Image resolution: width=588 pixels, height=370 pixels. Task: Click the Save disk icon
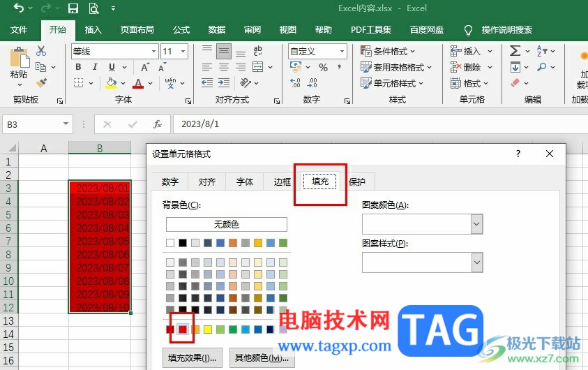click(x=73, y=8)
